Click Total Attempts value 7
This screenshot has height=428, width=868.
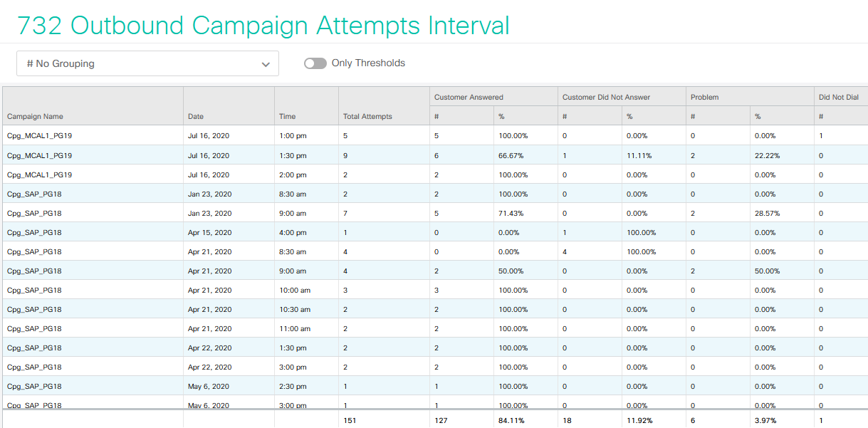click(x=345, y=213)
